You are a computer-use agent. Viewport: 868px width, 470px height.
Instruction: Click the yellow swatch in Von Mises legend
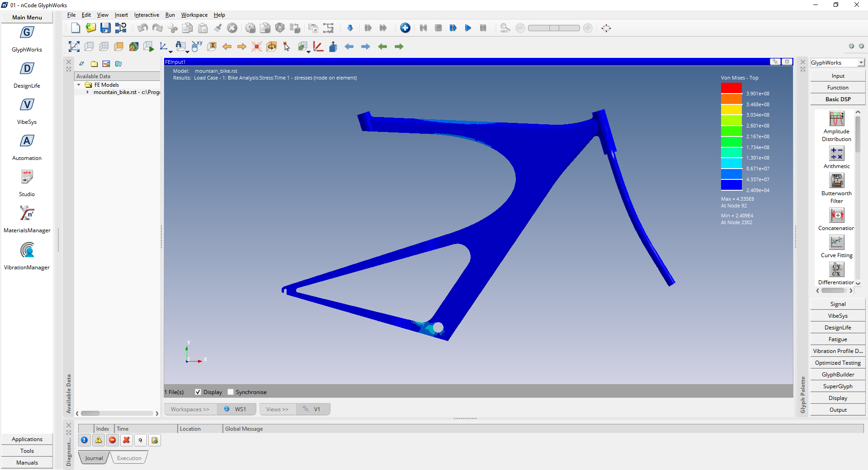point(731,109)
